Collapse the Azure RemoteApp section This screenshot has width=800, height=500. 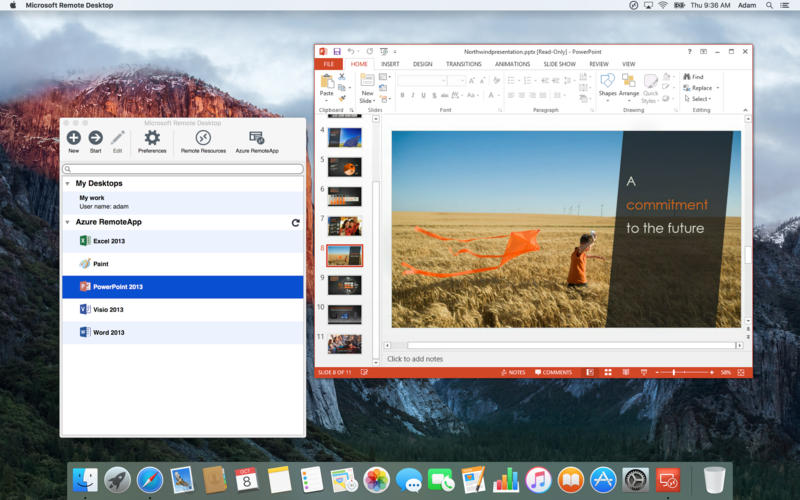tap(67, 222)
